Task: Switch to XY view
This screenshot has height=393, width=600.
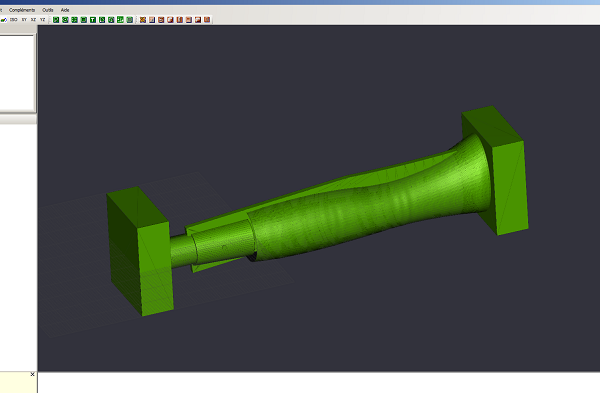Action: [24, 20]
